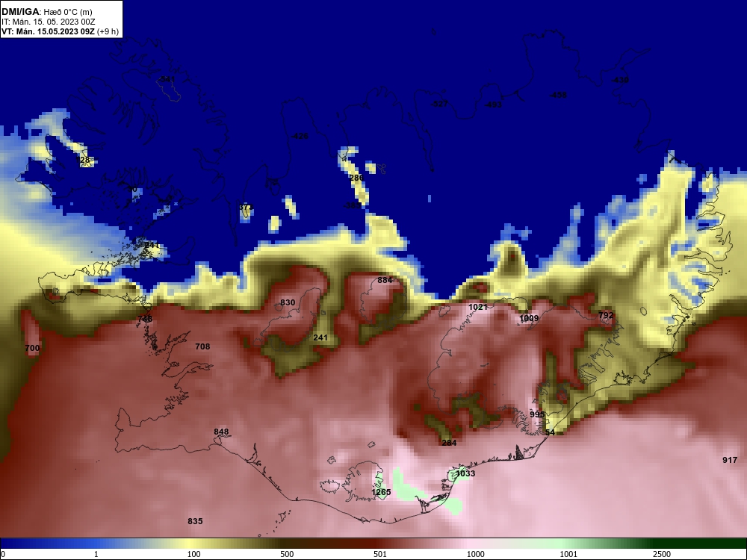Click the map value 286
Screen dimensions: 747x560
(356, 178)
